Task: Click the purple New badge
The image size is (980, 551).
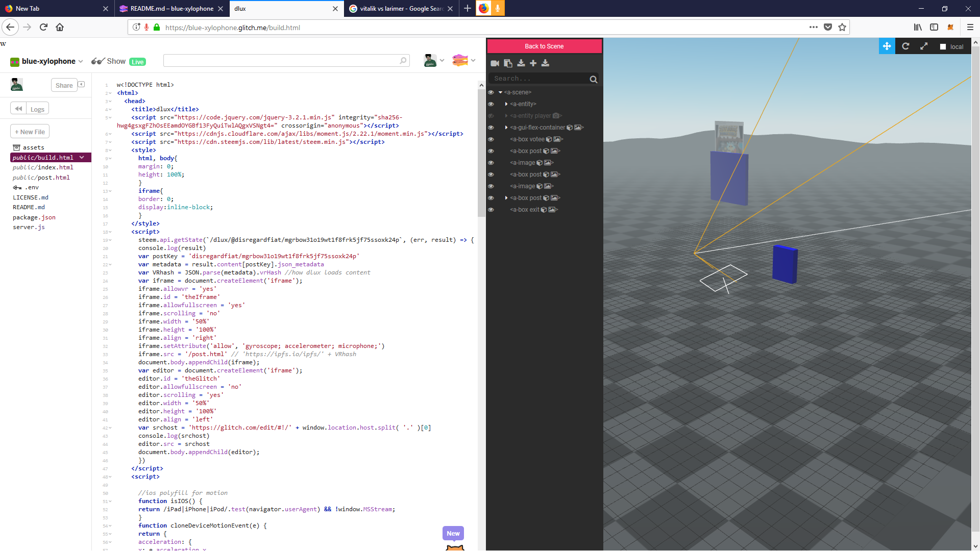Action: (x=453, y=533)
